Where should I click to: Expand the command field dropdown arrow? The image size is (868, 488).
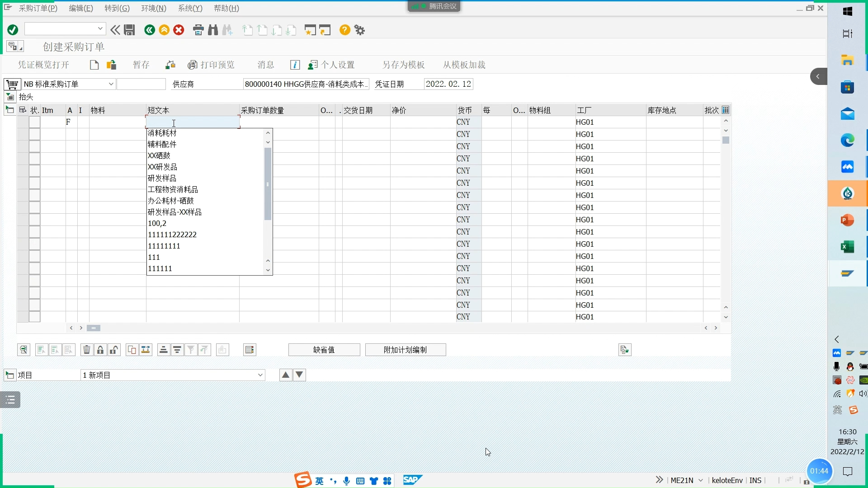click(x=100, y=29)
